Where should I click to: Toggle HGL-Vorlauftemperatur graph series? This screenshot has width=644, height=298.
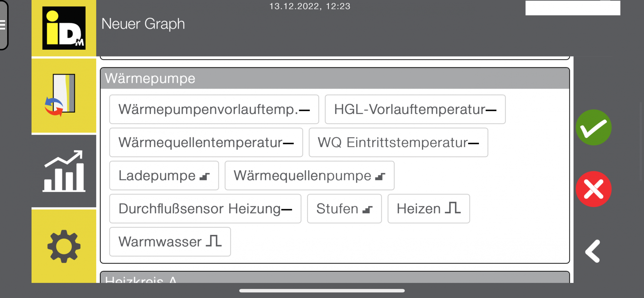(415, 110)
